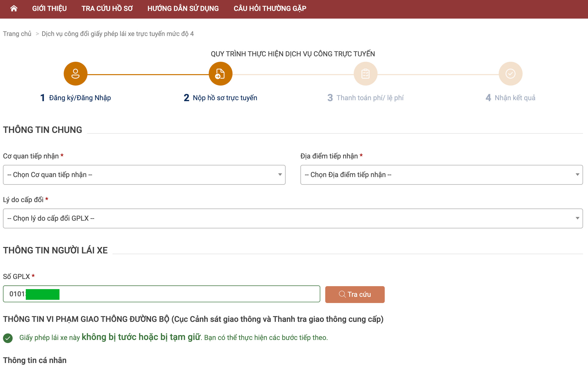The image size is (588, 365).
Task: Click the step 2 document submission icon
Action: click(x=220, y=74)
